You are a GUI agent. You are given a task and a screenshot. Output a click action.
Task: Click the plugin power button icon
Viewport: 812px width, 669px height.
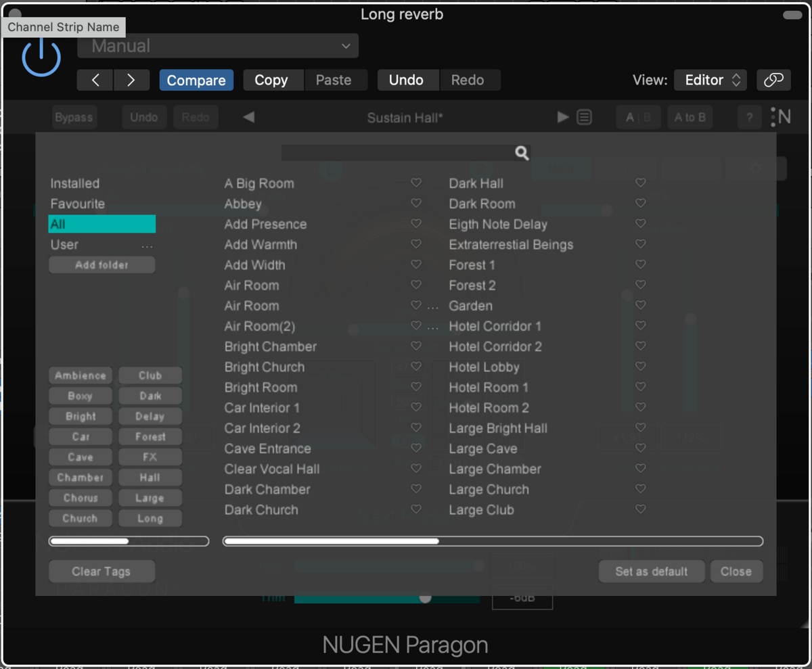[x=41, y=57]
